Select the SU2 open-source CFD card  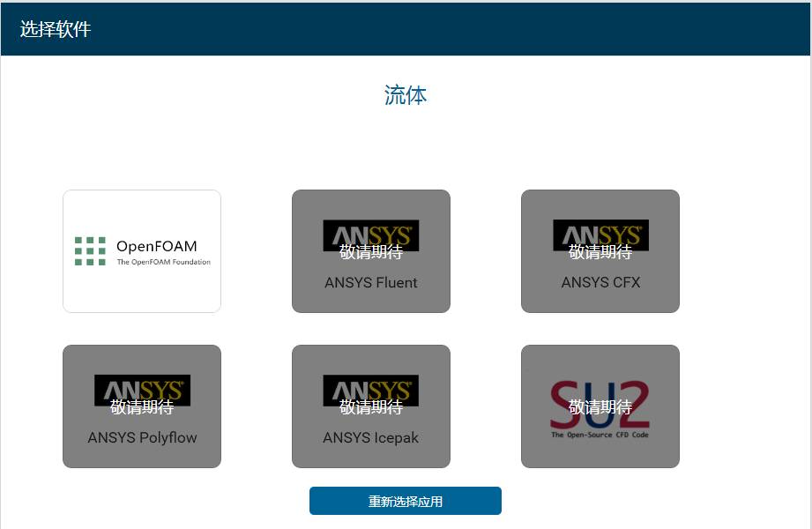[600, 406]
